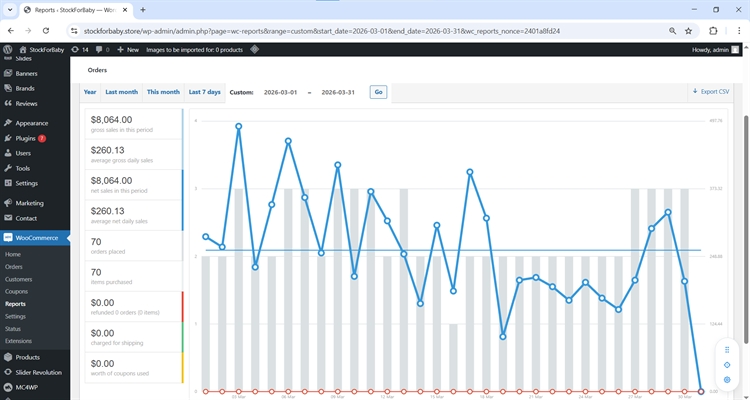The image size is (750, 400).
Task: Go to WooCommerce Coupons submenu
Action: 16,291
